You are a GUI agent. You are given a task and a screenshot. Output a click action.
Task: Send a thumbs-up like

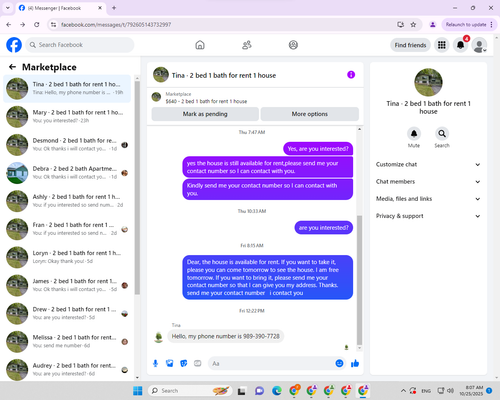(355, 363)
